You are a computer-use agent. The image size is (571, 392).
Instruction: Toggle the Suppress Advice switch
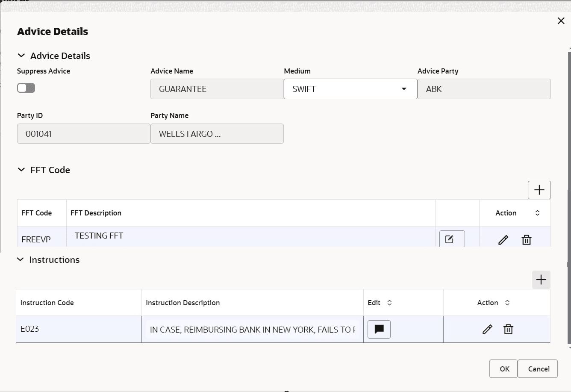point(26,88)
